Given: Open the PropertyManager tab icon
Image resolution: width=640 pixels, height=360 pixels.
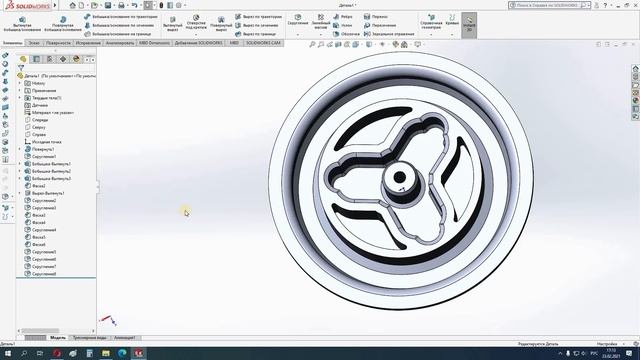Looking at the screenshot, I should [x=36, y=59].
